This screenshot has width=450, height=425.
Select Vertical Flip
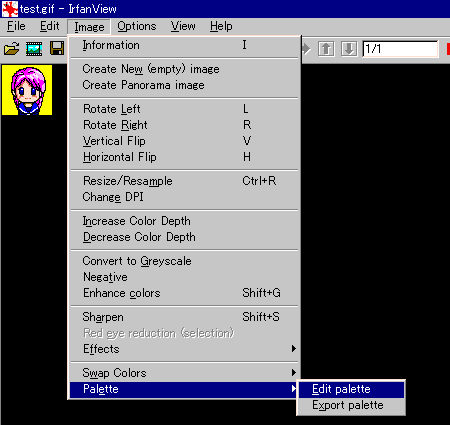184,141
